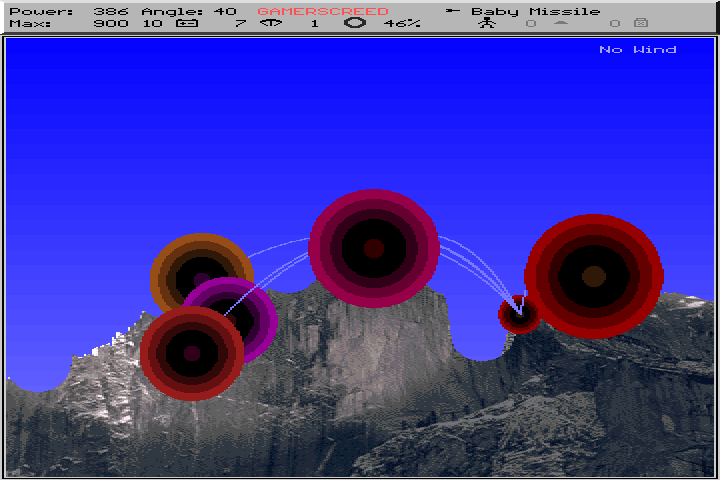Screen dimensions: 720x480
Task: Click the stick figure icon
Action: [487, 23]
